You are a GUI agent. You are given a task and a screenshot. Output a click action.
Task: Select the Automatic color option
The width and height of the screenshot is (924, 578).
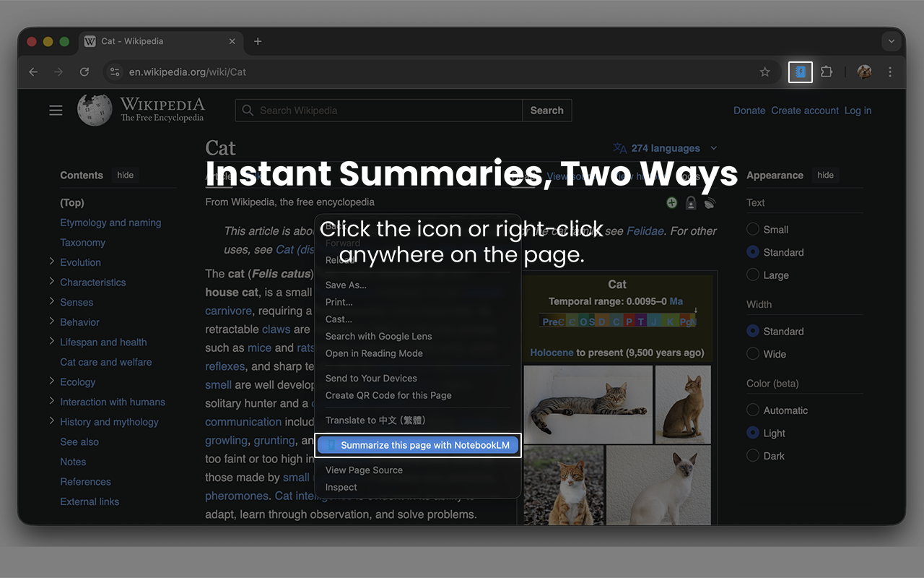[x=753, y=410]
